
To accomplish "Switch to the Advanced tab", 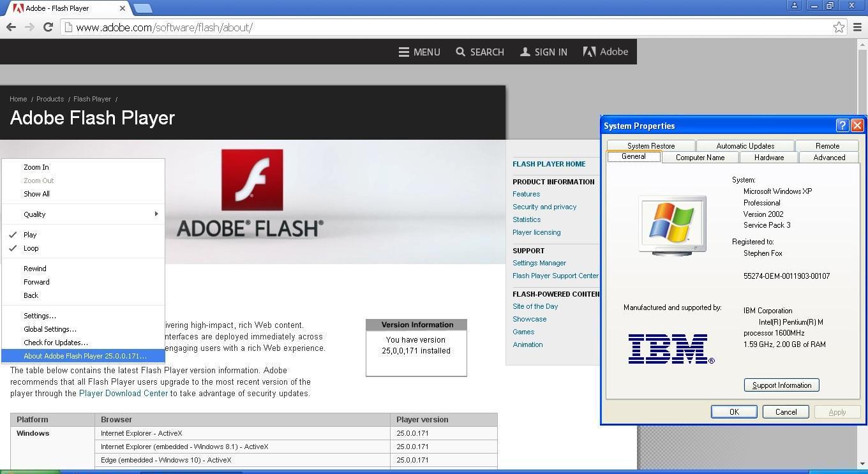I will tap(828, 157).
